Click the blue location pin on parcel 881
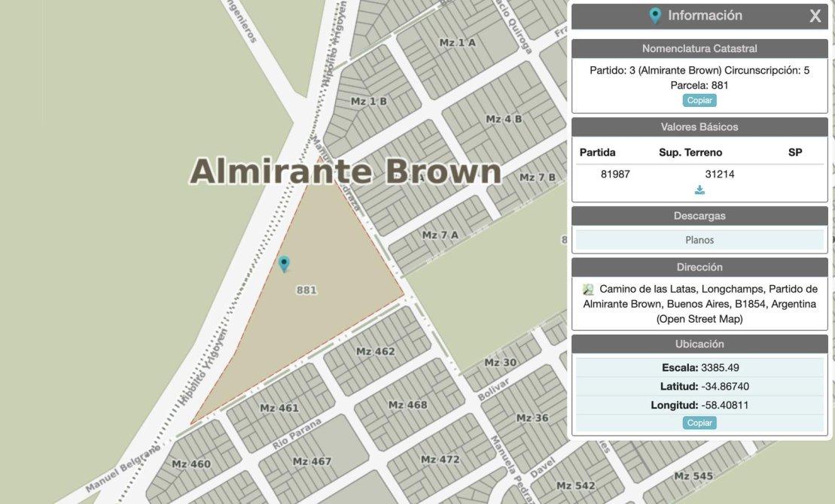Screen dimensions: 835x504 click(284, 263)
